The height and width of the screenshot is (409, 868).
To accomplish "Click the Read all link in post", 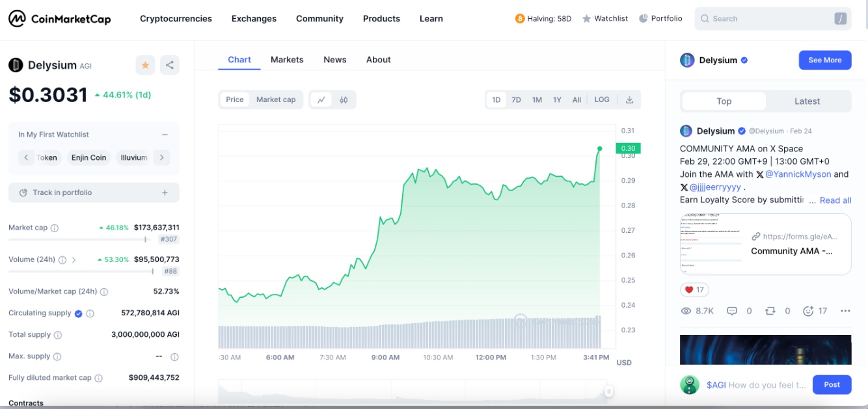I will coord(835,200).
